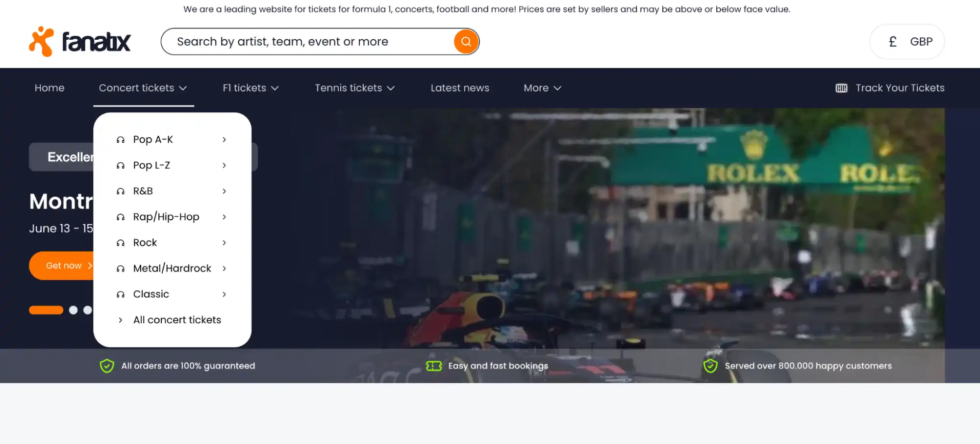Select the third carousel indicator dot
Screen dimensions: 980x444
[x=89, y=310]
